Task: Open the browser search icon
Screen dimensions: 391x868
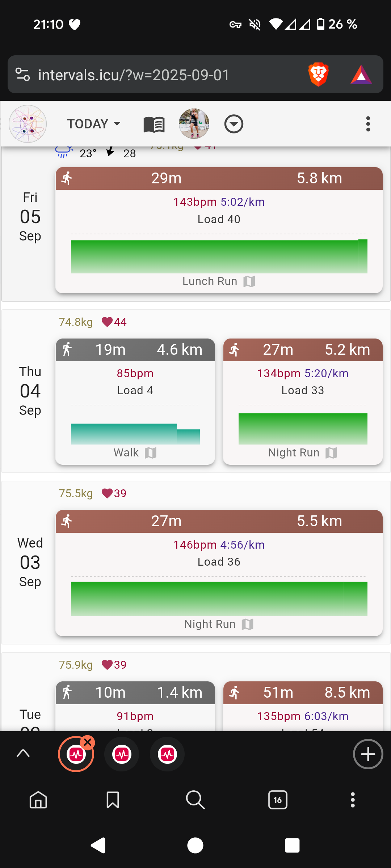Action: (195, 800)
